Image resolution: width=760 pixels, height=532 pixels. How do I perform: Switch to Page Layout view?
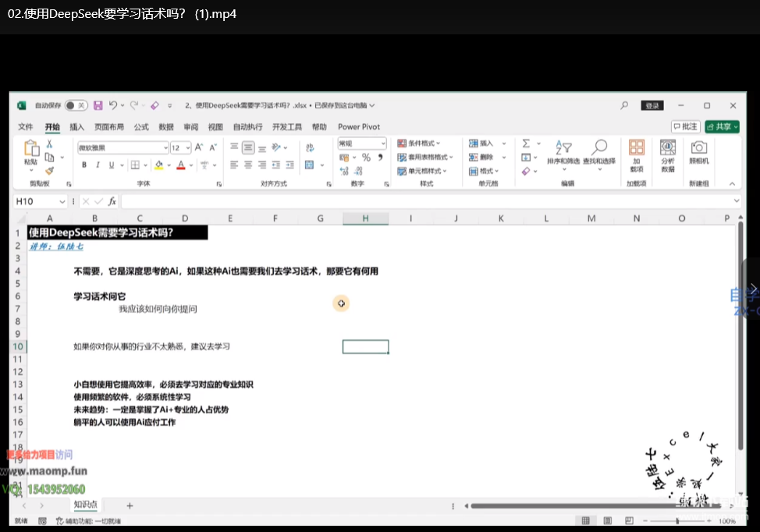(x=607, y=521)
